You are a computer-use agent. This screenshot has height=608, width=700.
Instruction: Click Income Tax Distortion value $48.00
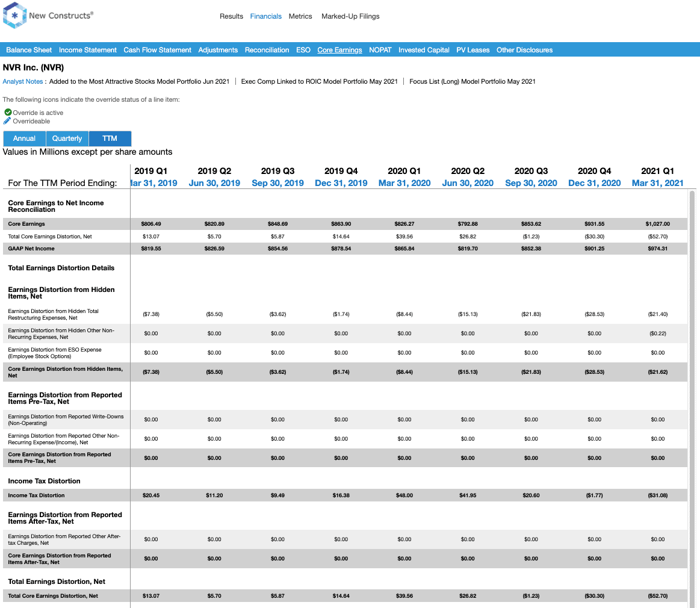[x=404, y=495]
